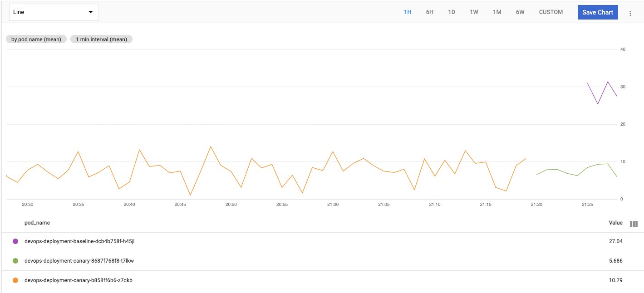This screenshot has height=293, width=644.
Task: Click orange swatch for canary z7dkb pod
Action: 15,280
